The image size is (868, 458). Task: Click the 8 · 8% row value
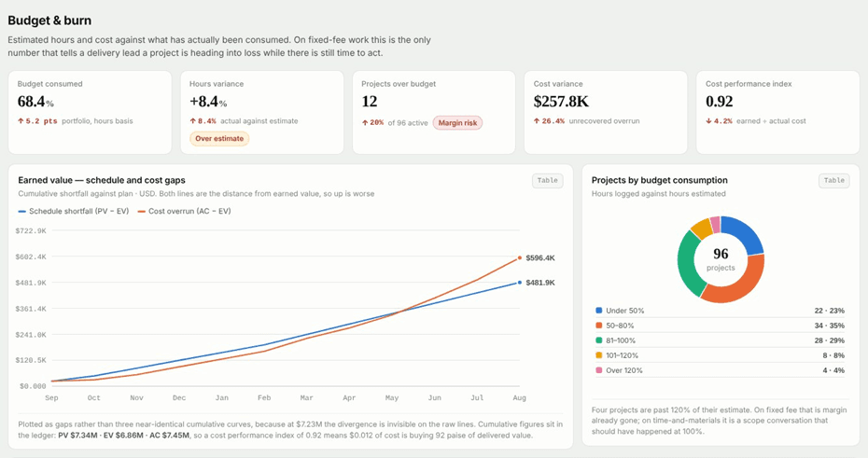pos(833,355)
